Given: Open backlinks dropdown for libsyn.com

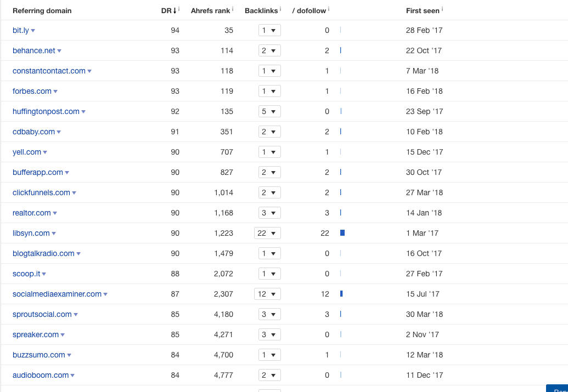Looking at the screenshot, I should click(x=267, y=233).
